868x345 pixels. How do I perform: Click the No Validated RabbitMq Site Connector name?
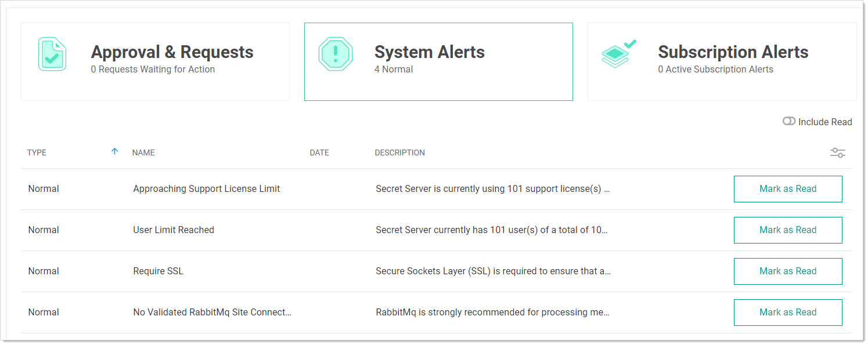pyautogui.click(x=212, y=313)
